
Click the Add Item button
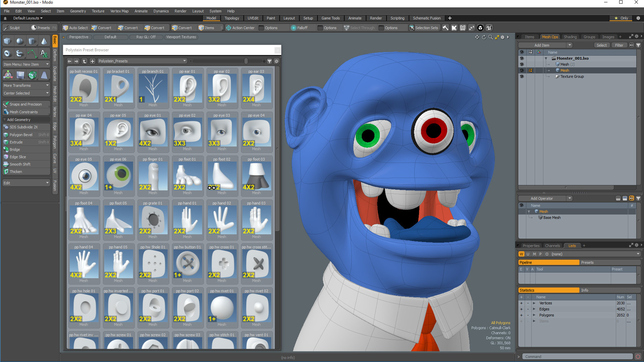[x=542, y=45]
